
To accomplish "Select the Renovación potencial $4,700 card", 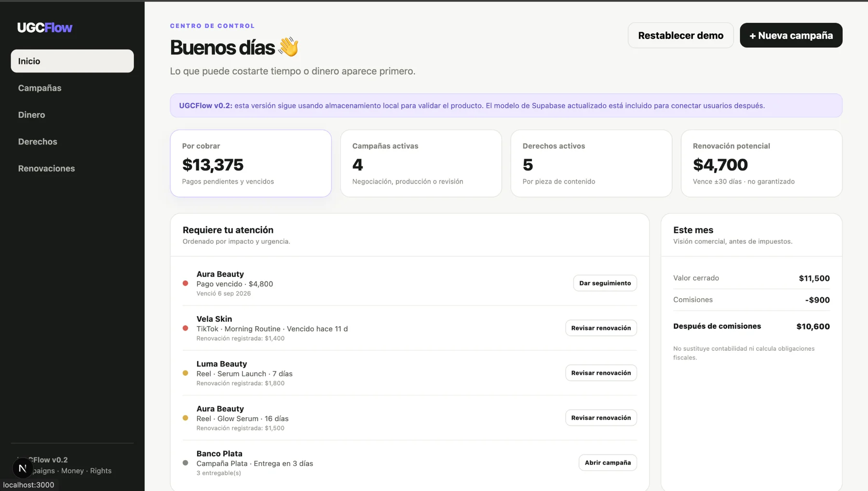I will click(x=761, y=163).
